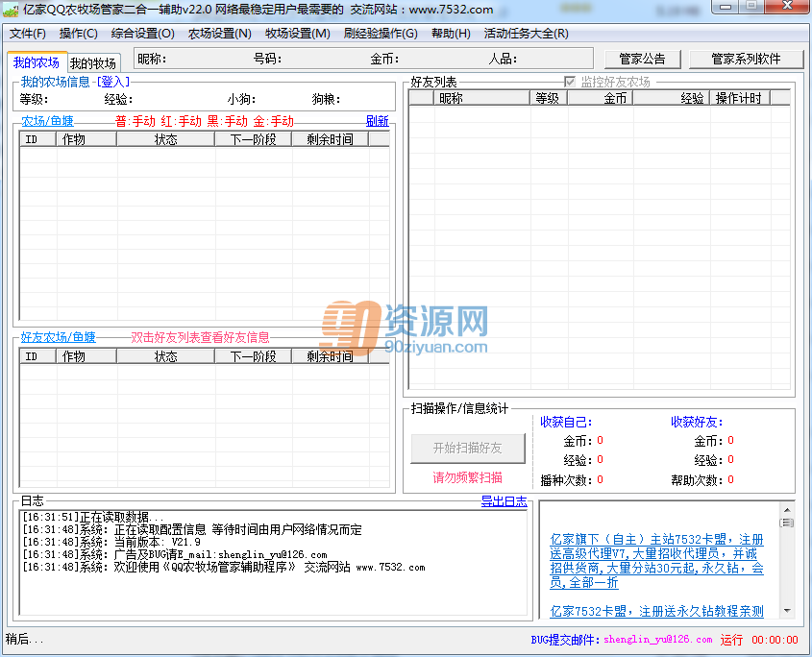This screenshot has width=812, height=657.
Task: Click the 开始扫描好友 button
Action: [x=468, y=449]
